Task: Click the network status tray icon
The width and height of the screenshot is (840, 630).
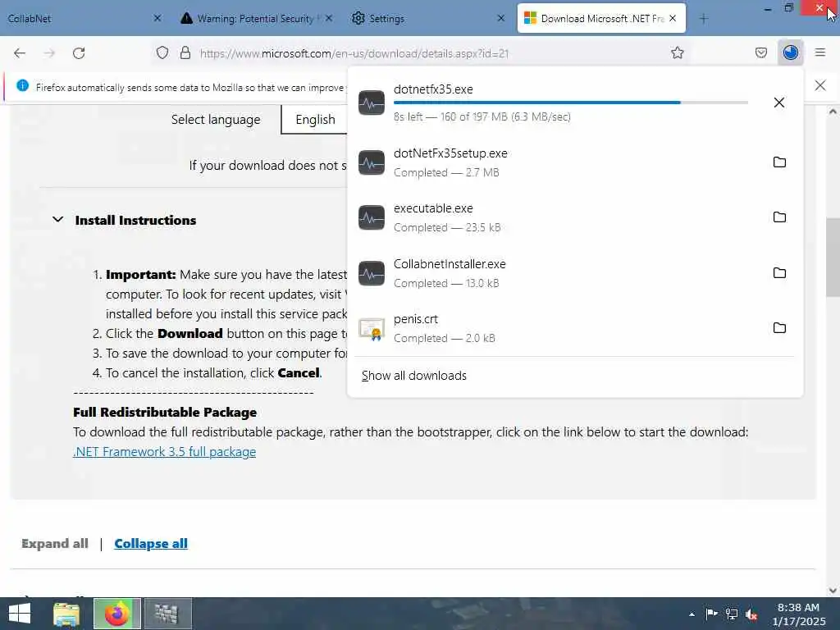Action: [x=731, y=614]
